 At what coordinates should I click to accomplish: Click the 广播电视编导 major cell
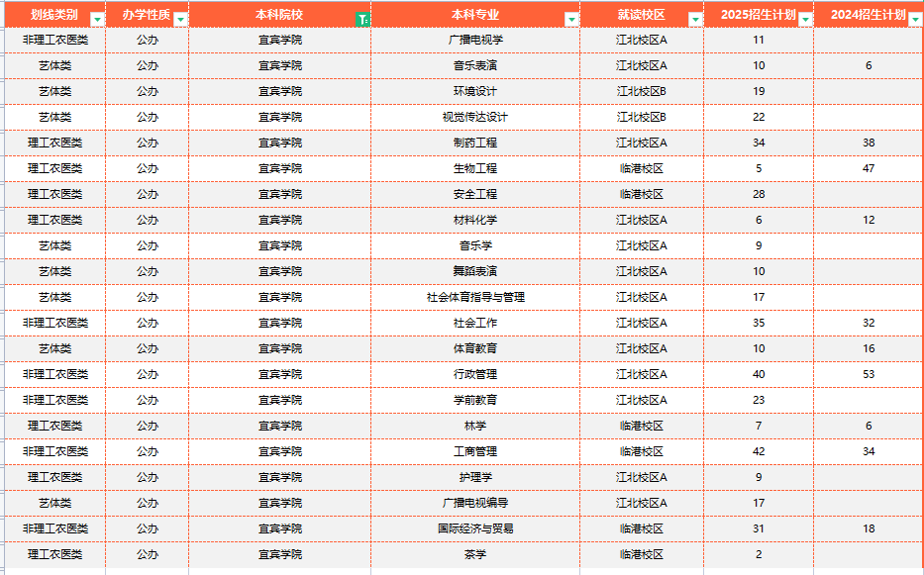[475, 503]
